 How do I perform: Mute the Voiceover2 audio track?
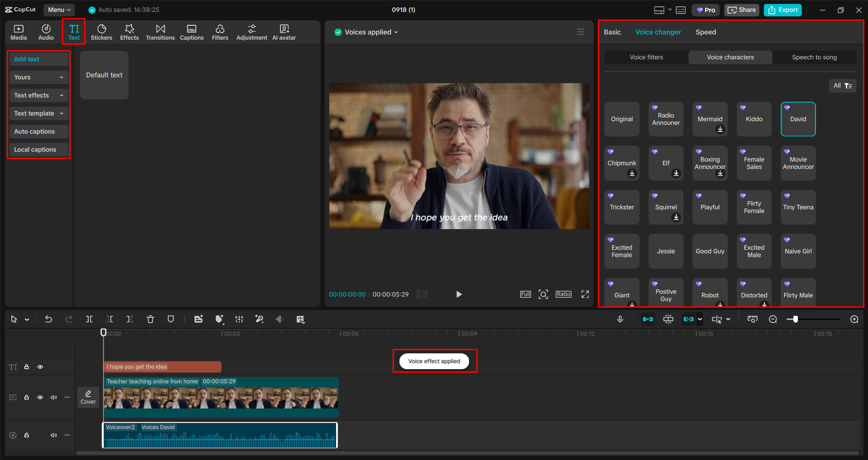53,435
